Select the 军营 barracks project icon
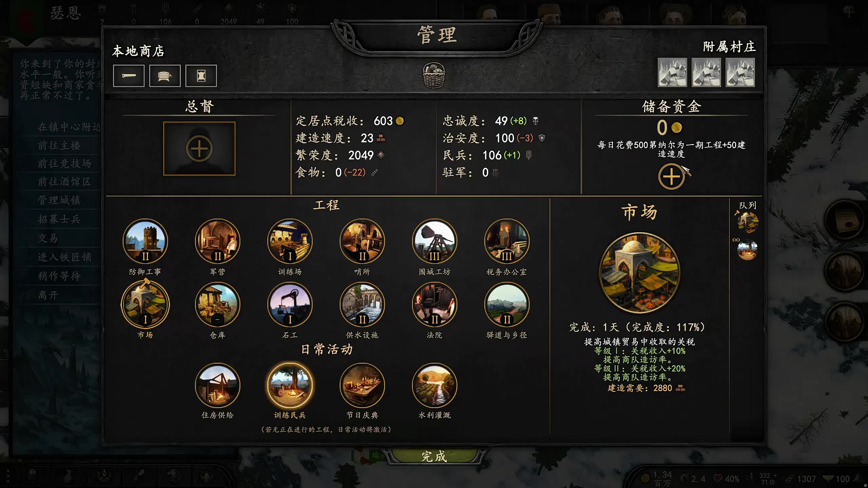 (x=217, y=241)
